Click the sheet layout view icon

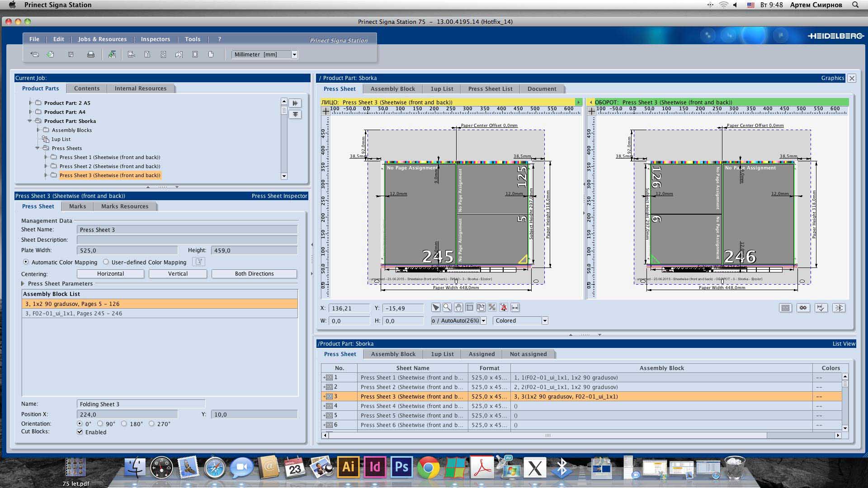pyautogui.click(x=786, y=308)
